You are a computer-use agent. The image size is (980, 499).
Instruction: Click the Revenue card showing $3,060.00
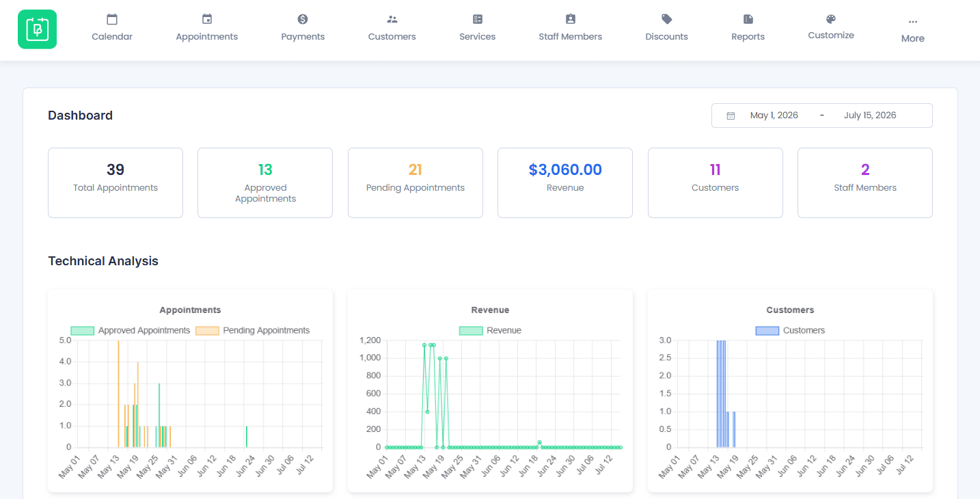point(565,183)
